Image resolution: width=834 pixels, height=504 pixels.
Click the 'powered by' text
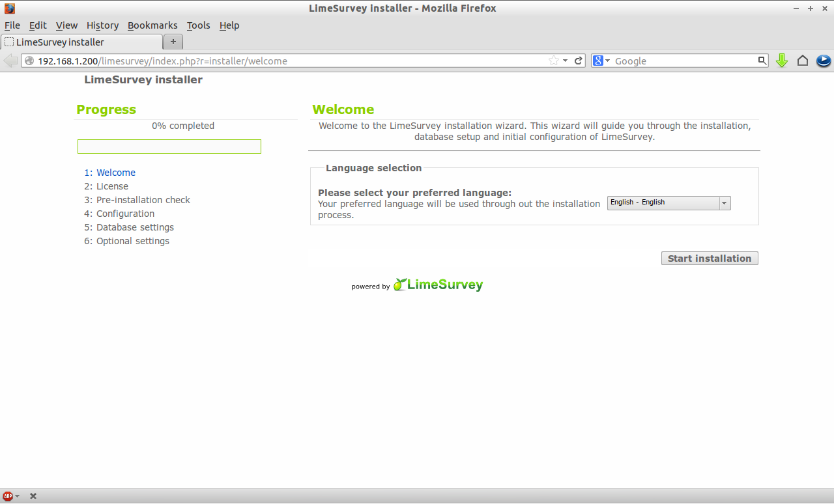point(371,287)
